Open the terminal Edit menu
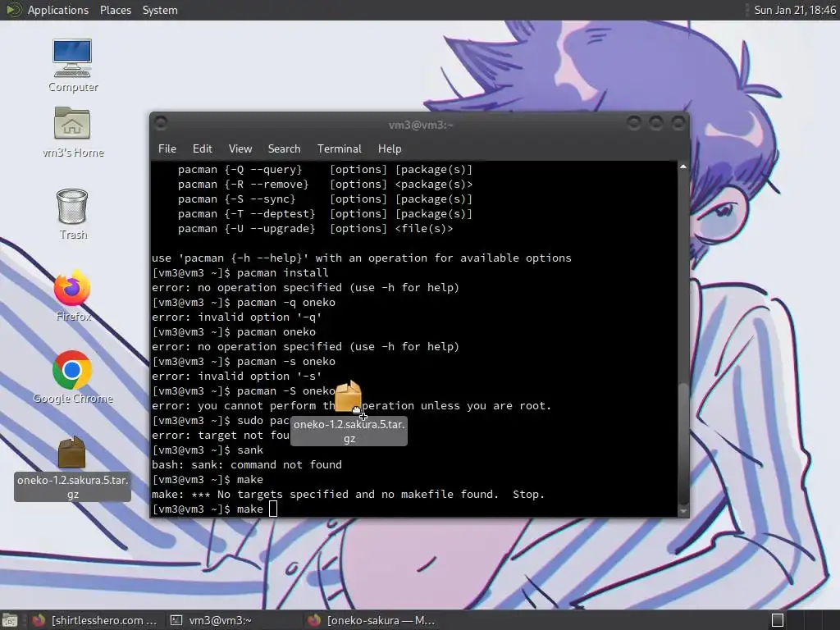 [x=202, y=148]
